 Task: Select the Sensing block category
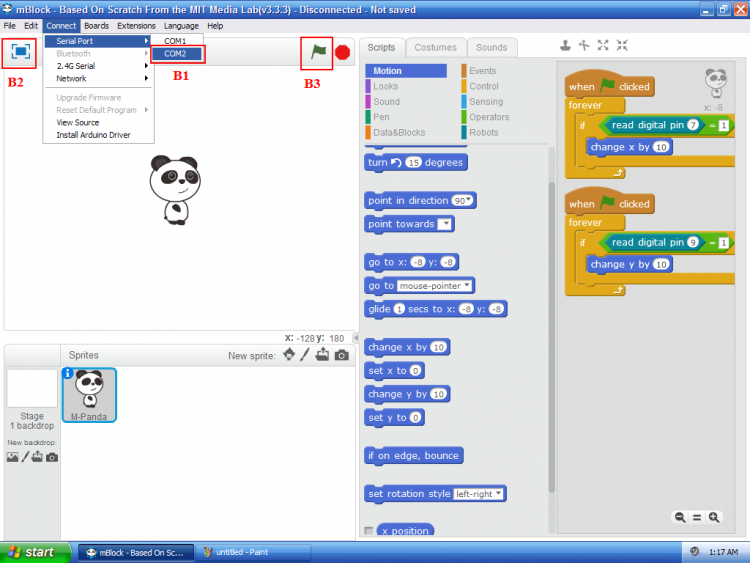tap(502, 101)
